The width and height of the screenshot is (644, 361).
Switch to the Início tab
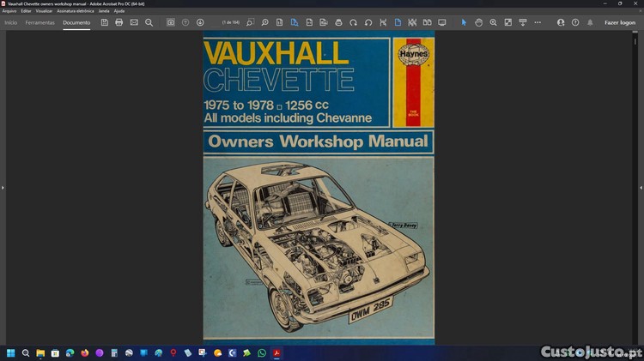[11, 22]
